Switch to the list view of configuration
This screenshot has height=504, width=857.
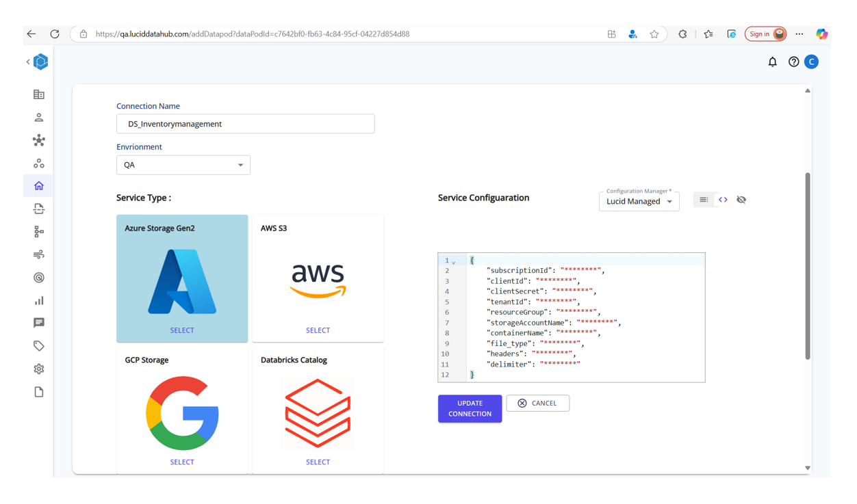pos(704,200)
